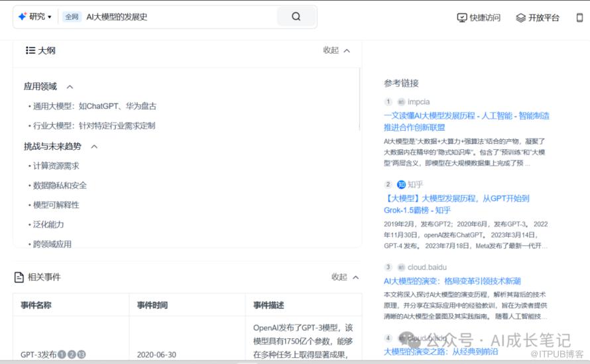Click the mobile phone icon in header
590x364 pixels.
pos(579,18)
